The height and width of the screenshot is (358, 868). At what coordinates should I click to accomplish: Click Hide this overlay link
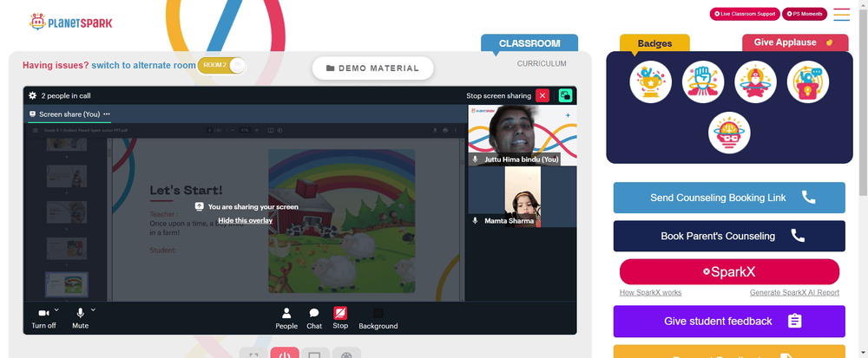246,220
